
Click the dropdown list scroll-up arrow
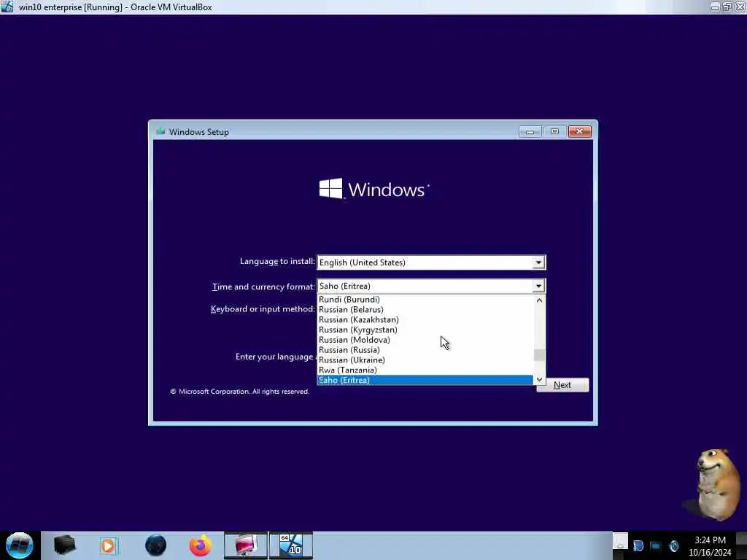pyautogui.click(x=539, y=300)
